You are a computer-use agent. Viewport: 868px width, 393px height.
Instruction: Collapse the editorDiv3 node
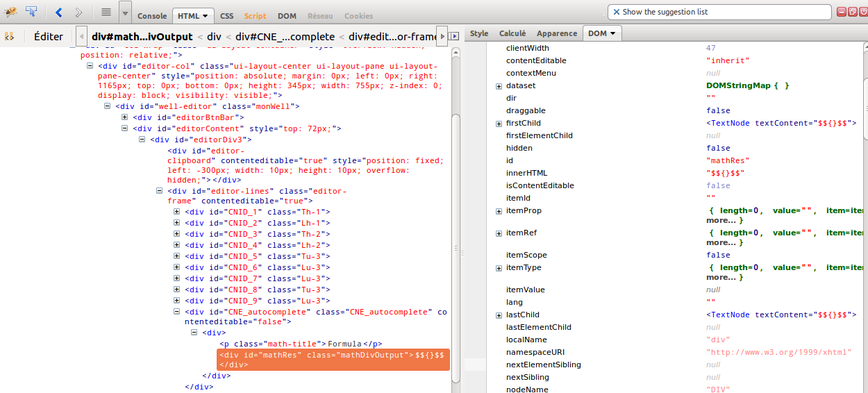[142, 140]
